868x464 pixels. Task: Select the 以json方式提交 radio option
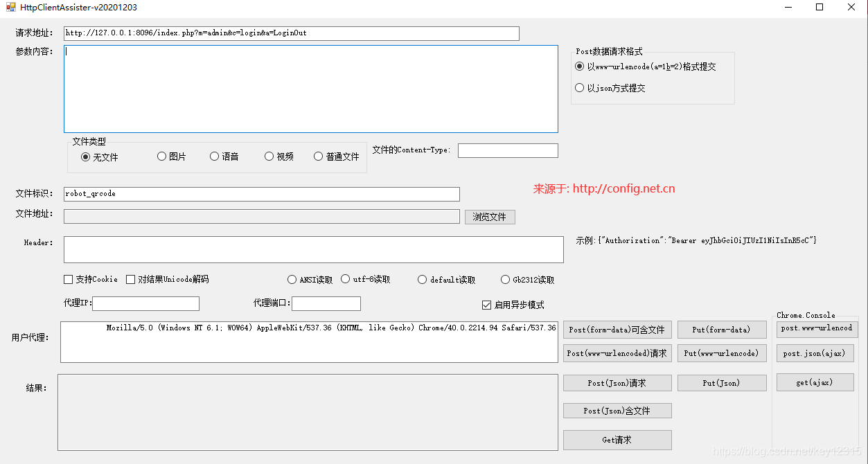click(579, 87)
